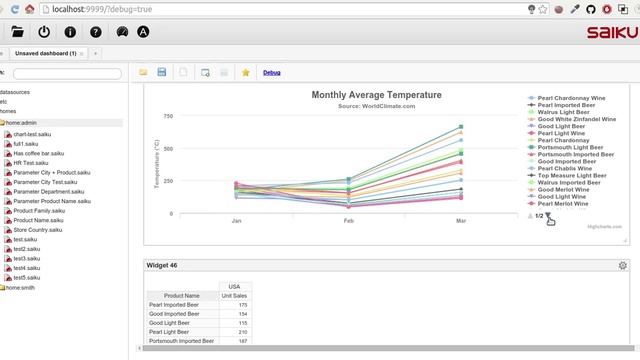Open dashboard with yellow folder icon
Viewport: 640px width, 360px height.
pyautogui.click(x=143, y=72)
